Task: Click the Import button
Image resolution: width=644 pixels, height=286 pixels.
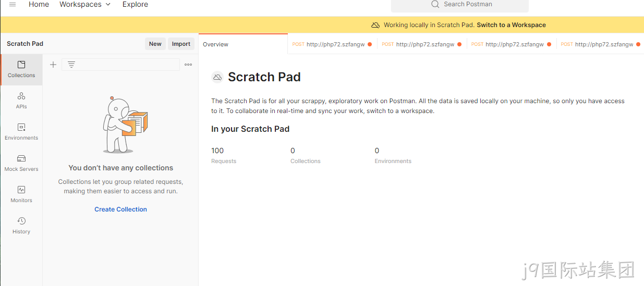Action: pyautogui.click(x=181, y=44)
